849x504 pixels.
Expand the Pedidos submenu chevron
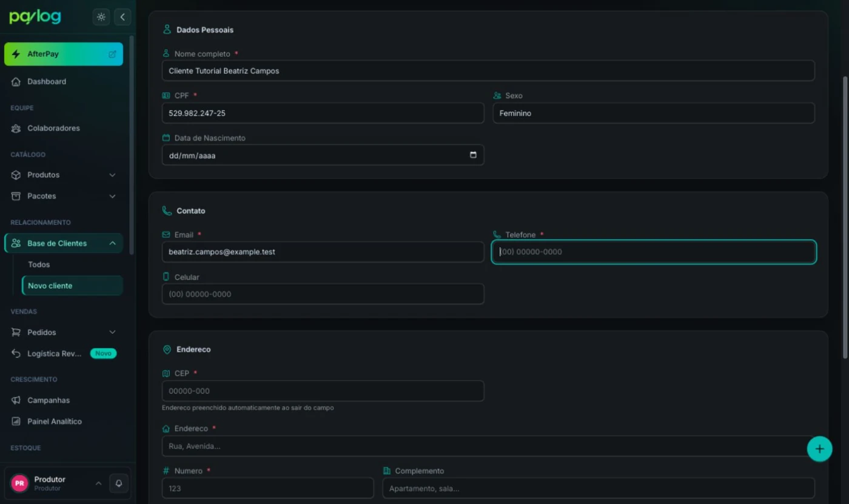click(x=112, y=332)
